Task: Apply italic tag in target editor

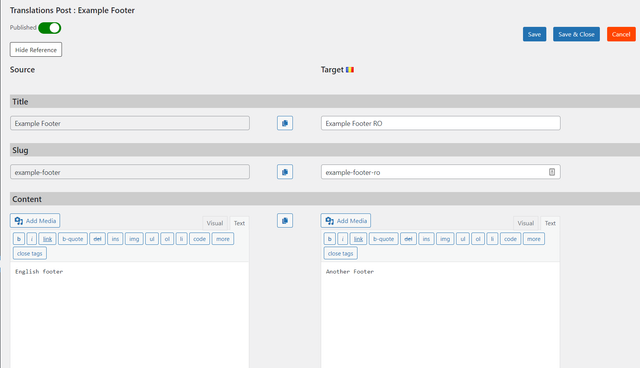Action: pos(343,239)
